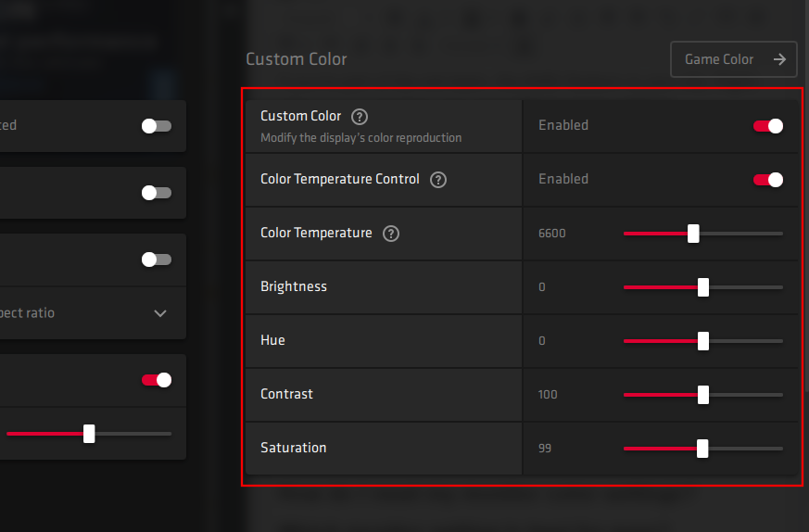Toggle the enabled red switch in left panel
Image resolution: width=809 pixels, height=532 pixels.
pyautogui.click(x=157, y=380)
